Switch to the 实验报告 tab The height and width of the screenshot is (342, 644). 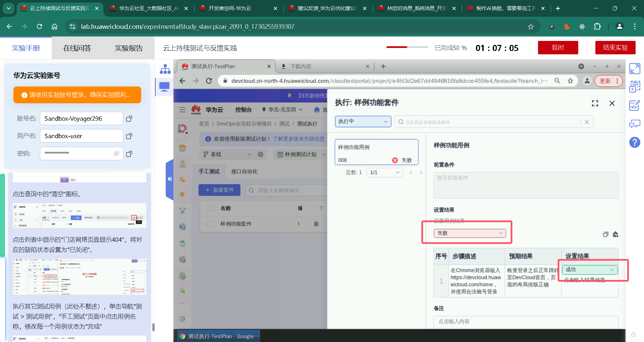pyautogui.click(x=129, y=48)
